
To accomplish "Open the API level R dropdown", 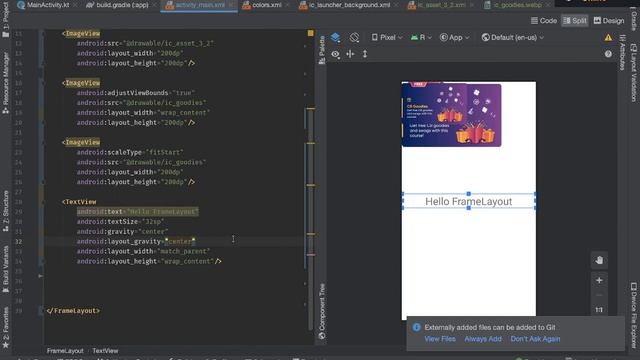I will pyautogui.click(x=421, y=38).
